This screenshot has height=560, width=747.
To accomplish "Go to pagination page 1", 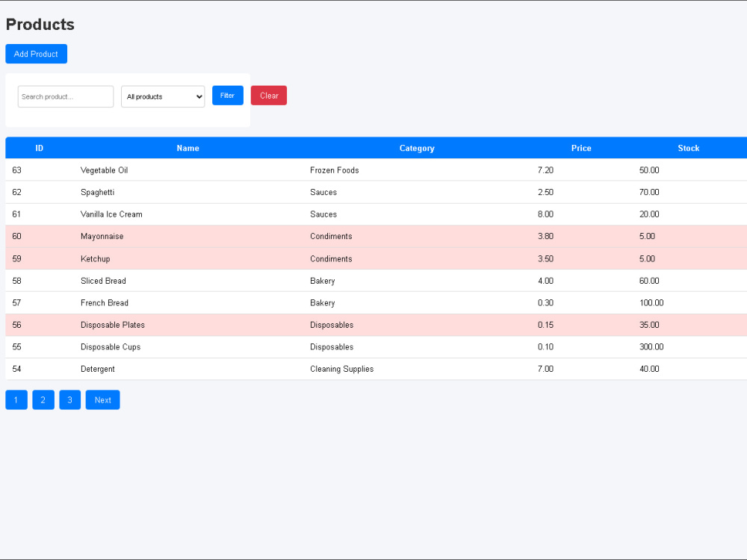I will click(x=16, y=400).
